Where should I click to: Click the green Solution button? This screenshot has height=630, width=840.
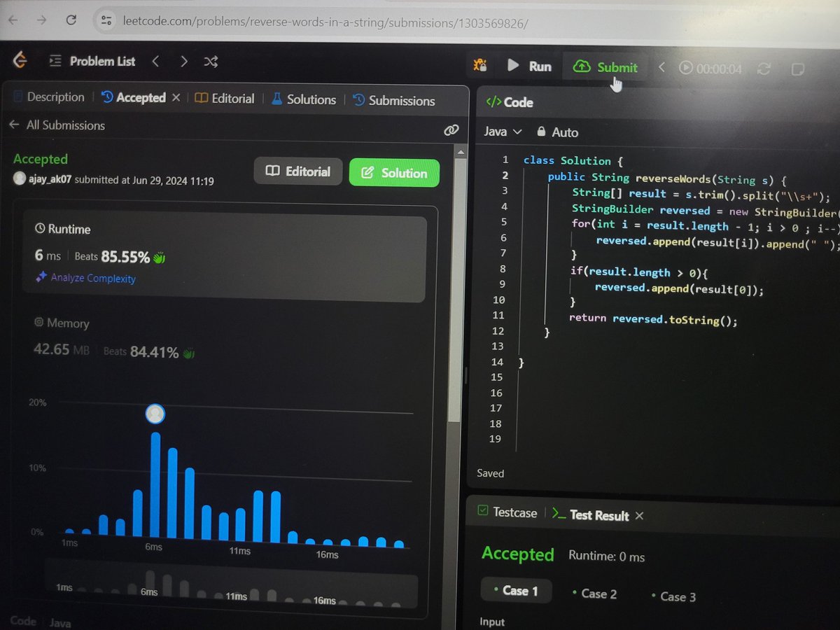point(394,173)
